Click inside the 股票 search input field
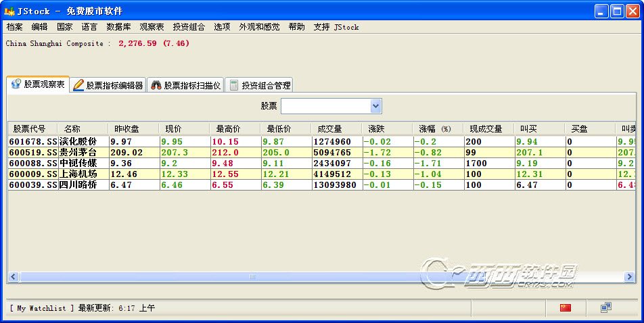 (x=325, y=106)
